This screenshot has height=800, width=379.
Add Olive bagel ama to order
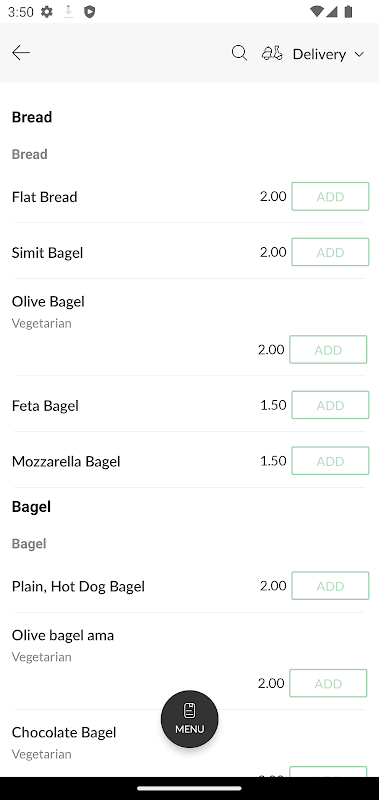(328, 683)
